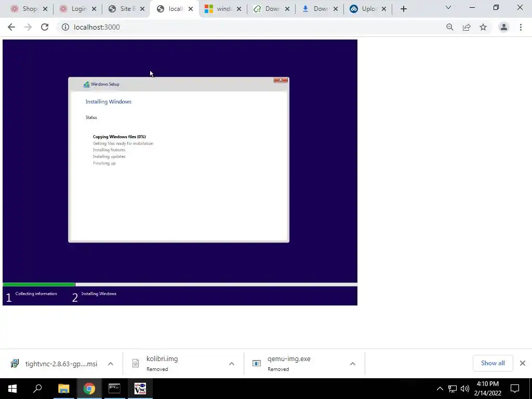Dismiss the downloads bar
The image size is (532, 399).
523,363
